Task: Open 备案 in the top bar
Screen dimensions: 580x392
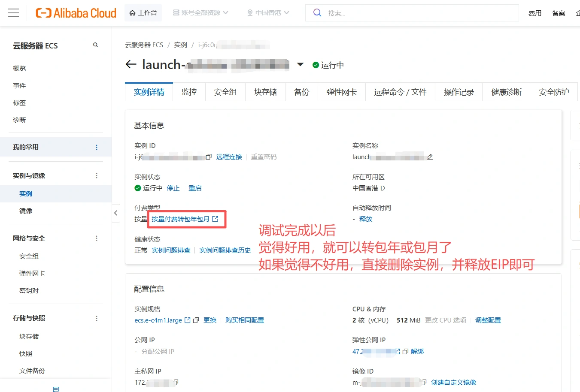Action: [x=559, y=13]
